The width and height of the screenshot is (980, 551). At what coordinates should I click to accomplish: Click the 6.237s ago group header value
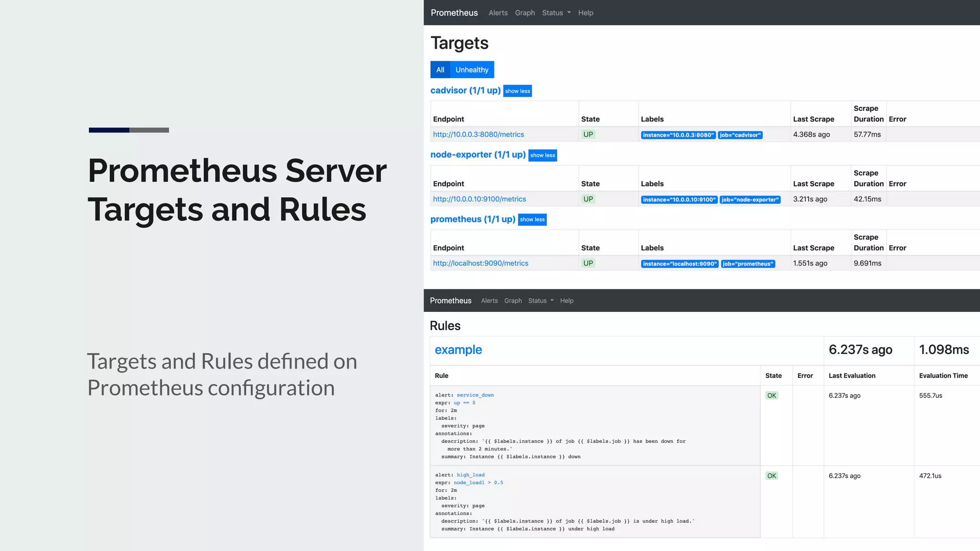point(860,350)
